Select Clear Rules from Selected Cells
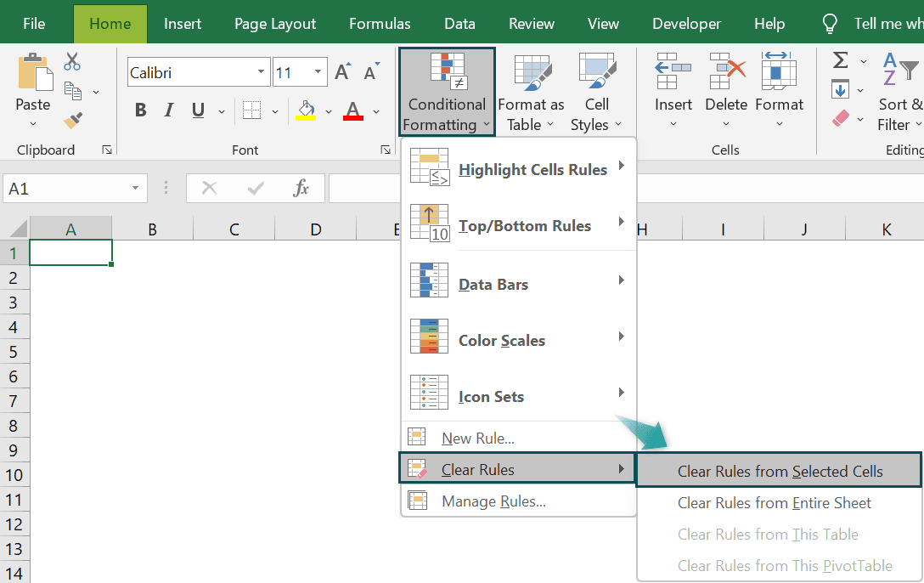Image resolution: width=924 pixels, height=583 pixels. coord(779,471)
